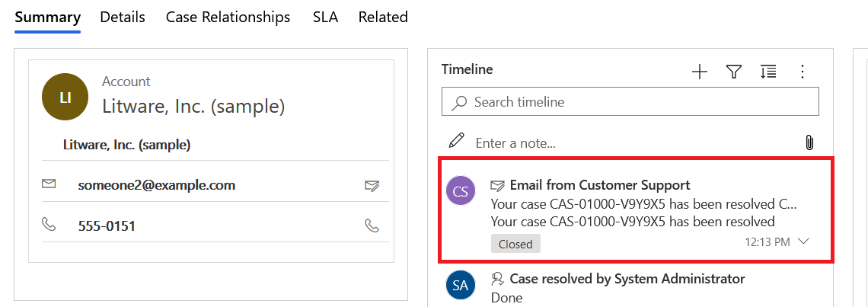Screen dimensions: 868x307
Task: Open the Related tab menu
Action: [x=383, y=17]
